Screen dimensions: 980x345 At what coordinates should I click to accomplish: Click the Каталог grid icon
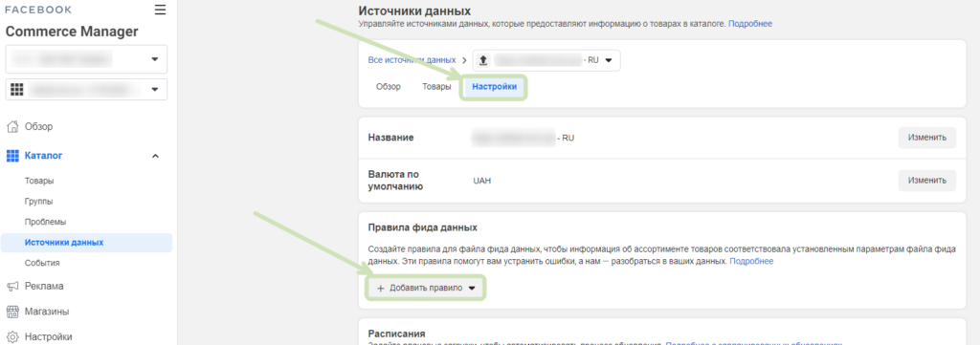[x=12, y=156]
